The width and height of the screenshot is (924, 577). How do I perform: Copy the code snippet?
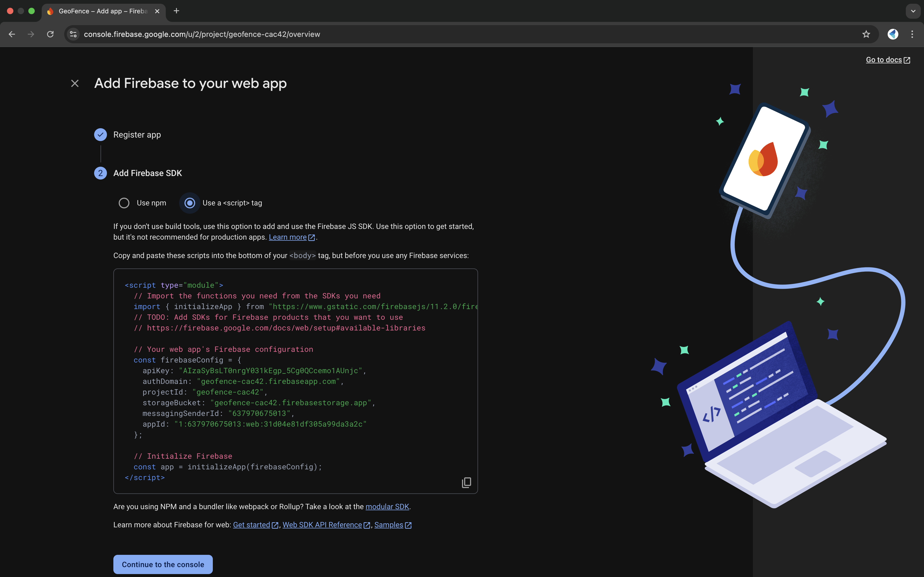point(466,482)
